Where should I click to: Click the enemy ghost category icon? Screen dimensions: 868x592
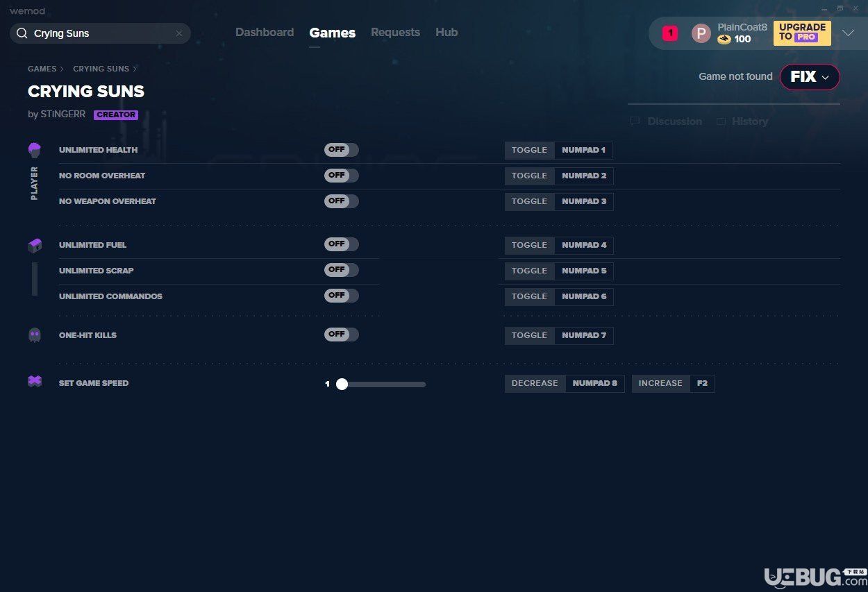click(x=35, y=335)
